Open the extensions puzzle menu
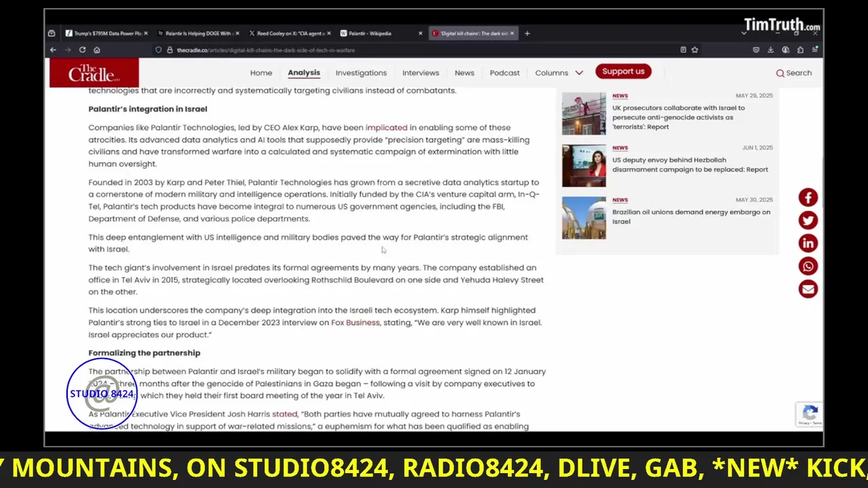The width and height of the screenshot is (868, 488). point(800,49)
